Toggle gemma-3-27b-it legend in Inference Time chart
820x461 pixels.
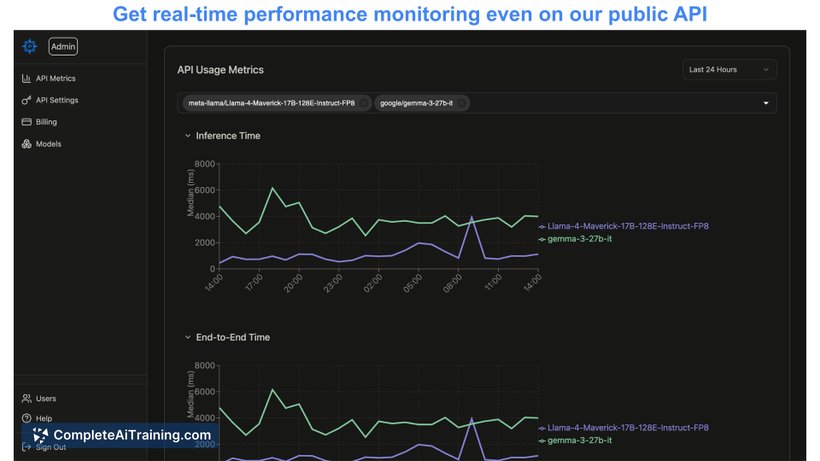point(575,239)
